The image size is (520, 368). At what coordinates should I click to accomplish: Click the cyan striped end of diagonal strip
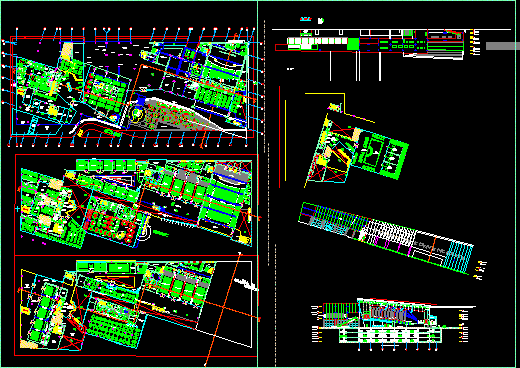pos(459,258)
